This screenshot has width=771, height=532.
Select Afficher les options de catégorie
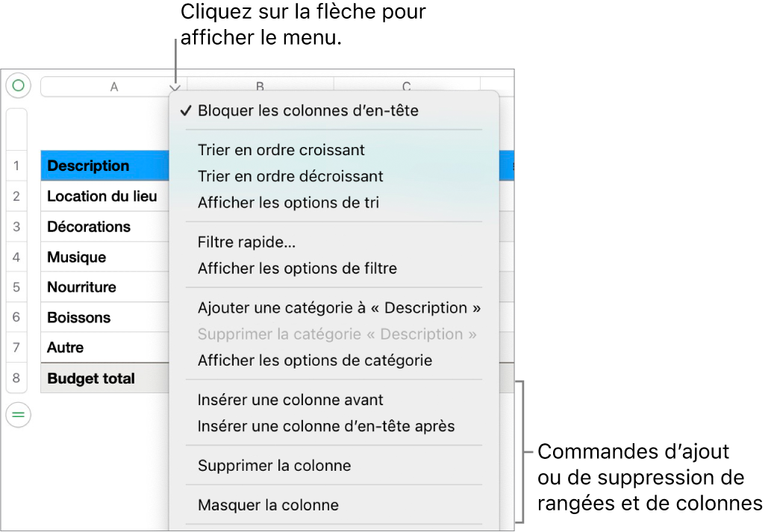pyautogui.click(x=315, y=360)
